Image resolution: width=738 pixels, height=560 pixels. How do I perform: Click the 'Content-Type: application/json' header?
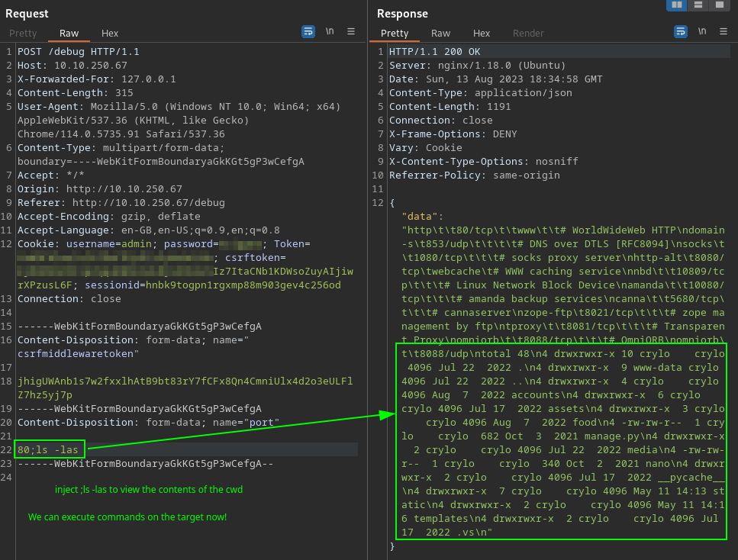pyautogui.click(x=481, y=93)
